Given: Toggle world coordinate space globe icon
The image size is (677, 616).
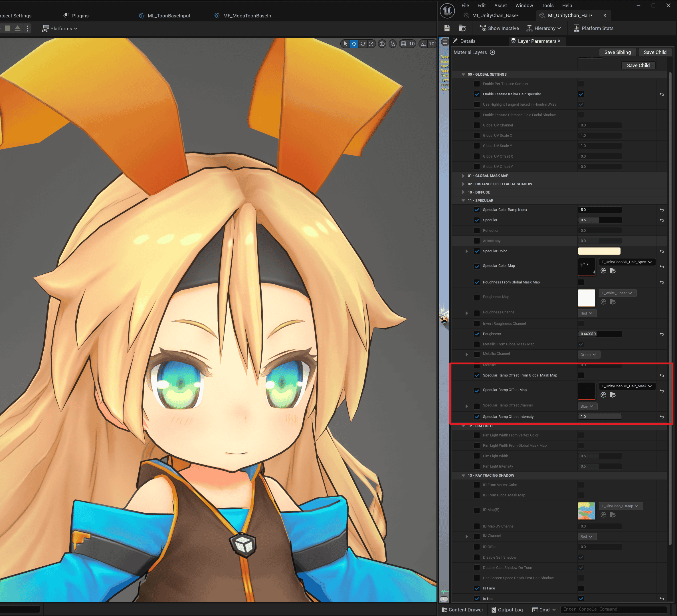Looking at the screenshot, I should [x=382, y=44].
